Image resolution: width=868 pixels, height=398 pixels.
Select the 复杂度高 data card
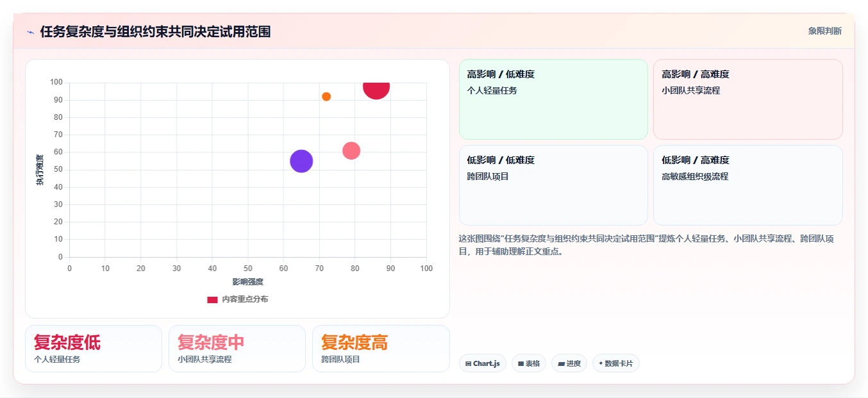pyautogui.click(x=381, y=349)
